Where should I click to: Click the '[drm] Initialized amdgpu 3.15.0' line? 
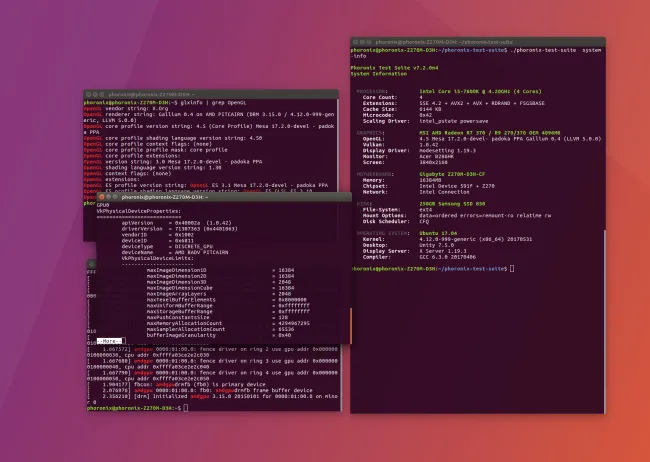213,399
